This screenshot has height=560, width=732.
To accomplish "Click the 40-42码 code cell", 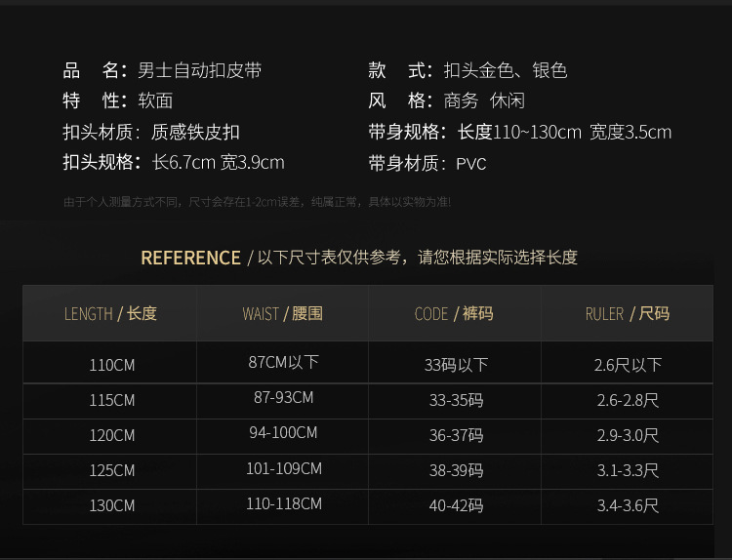I will point(456,505).
